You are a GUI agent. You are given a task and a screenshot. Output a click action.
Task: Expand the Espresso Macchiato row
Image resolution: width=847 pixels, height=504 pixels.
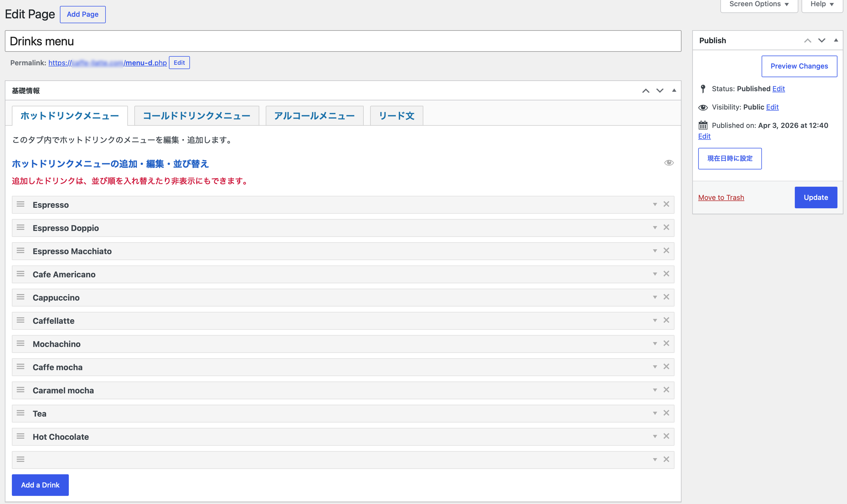655,251
